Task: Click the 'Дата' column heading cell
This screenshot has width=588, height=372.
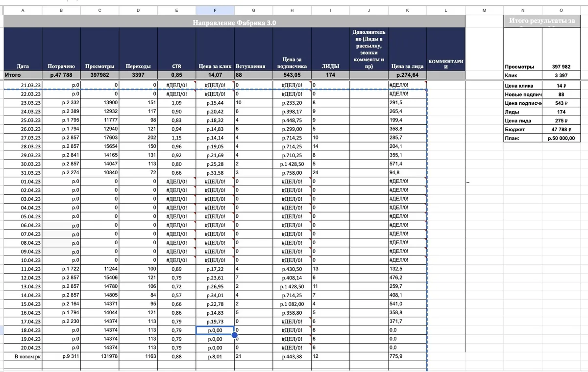Action: 23,49
